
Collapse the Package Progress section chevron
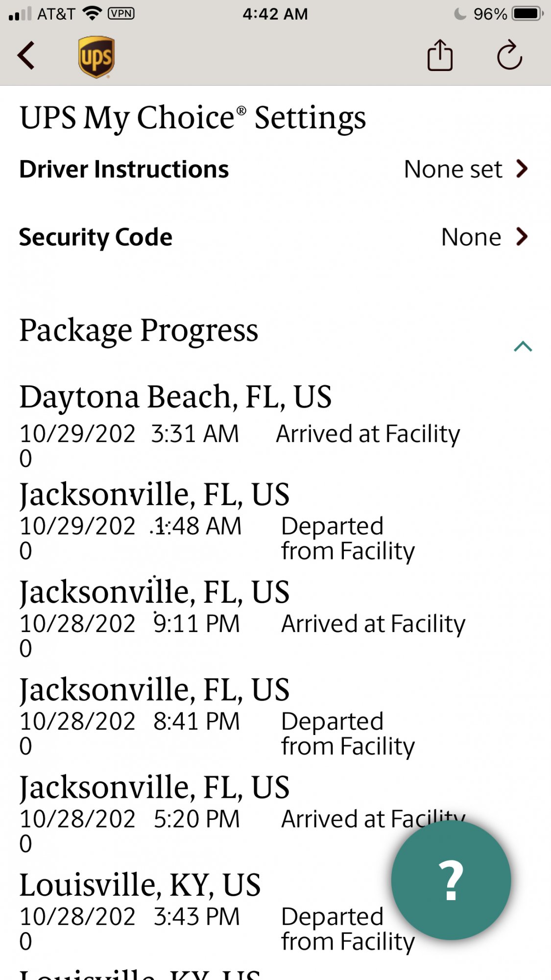click(523, 346)
